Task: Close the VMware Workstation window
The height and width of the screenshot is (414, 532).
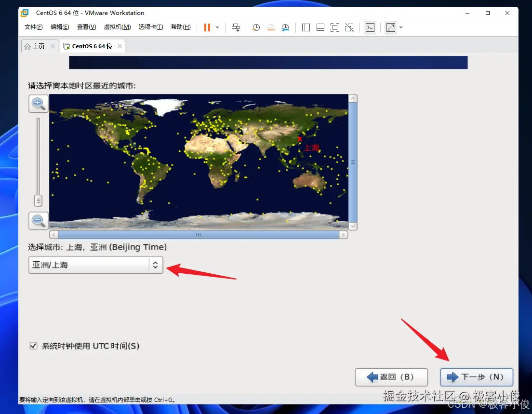Action: (x=507, y=13)
